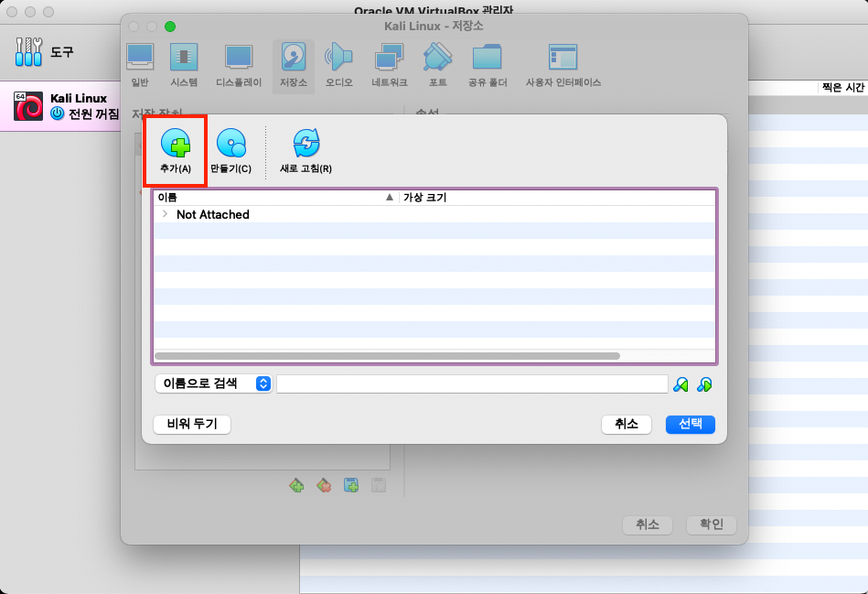Click the remove attachment icon below storage tree
Image resolution: width=868 pixels, height=594 pixels.
coord(379,485)
